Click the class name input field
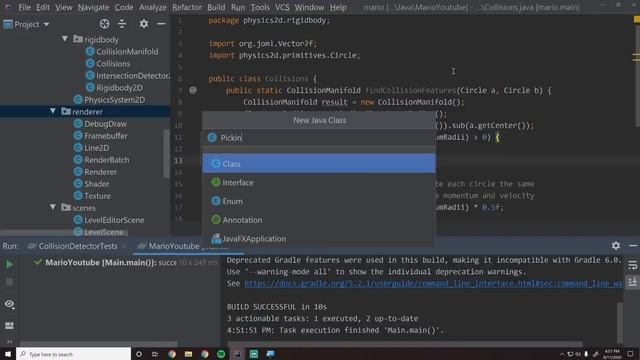This screenshot has height=360, width=640. pyautogui.click(x=319, y=138)
